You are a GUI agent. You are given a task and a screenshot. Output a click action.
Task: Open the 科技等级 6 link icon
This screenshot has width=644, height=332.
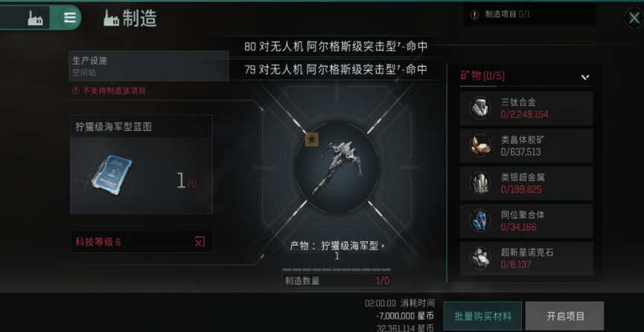click(x=200, y=242)
